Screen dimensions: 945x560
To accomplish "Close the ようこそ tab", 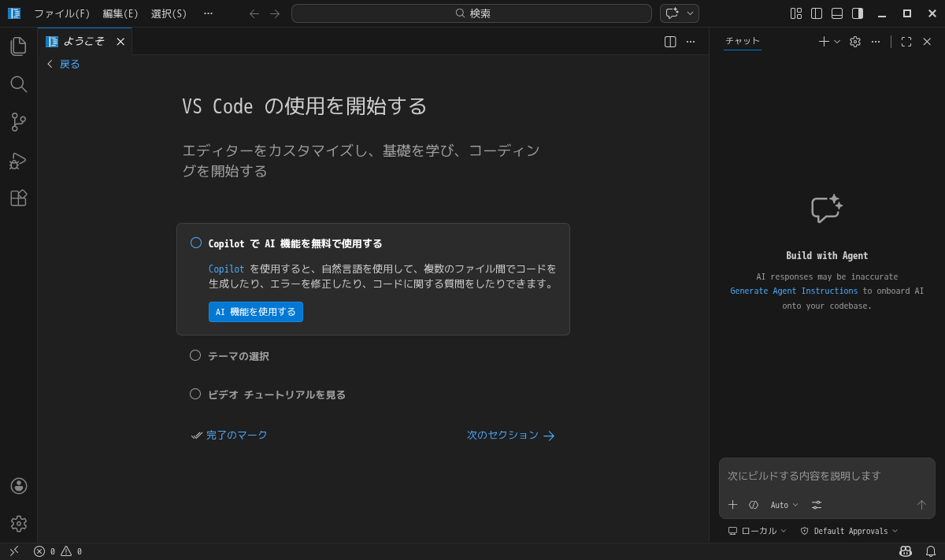I will click(120, 42).
